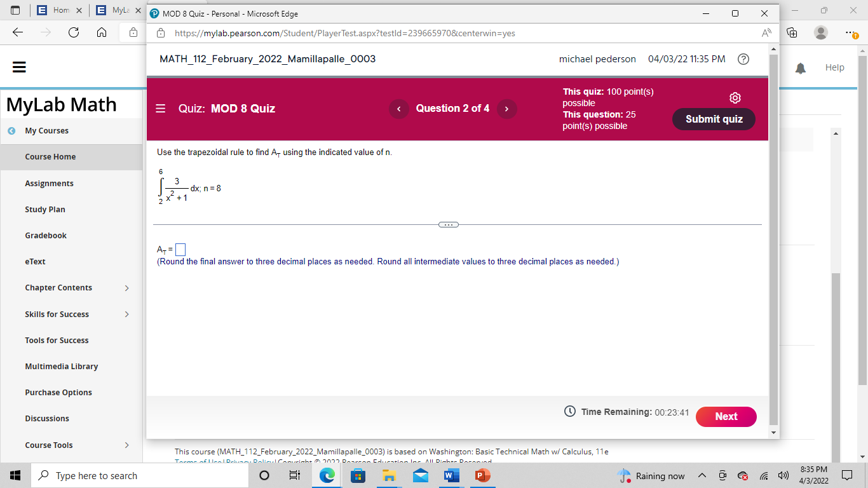The height and width of the screenshot is (488, 868).
Task: Open Microsoft Word from the taskbar
Action: pyautogui.click(x=451, y=475)
